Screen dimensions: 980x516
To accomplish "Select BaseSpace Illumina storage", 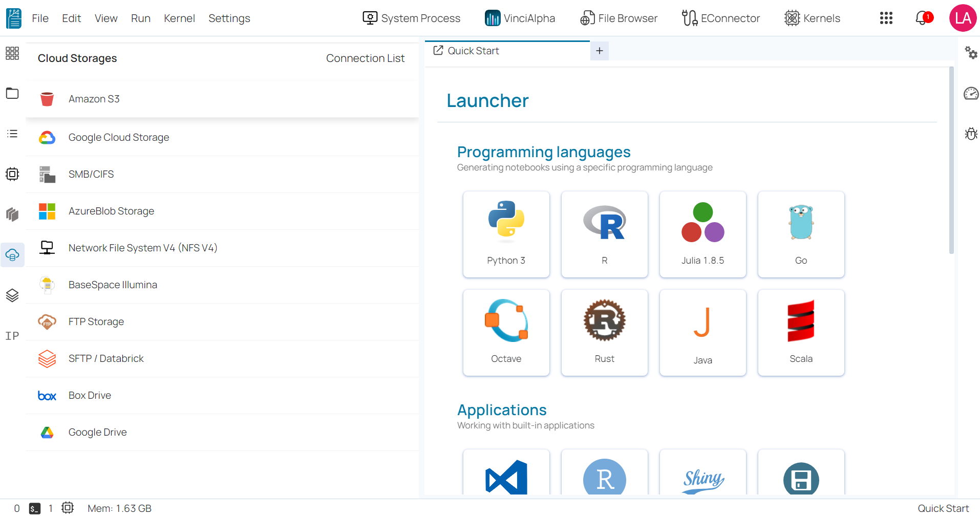I will point(222,285).
